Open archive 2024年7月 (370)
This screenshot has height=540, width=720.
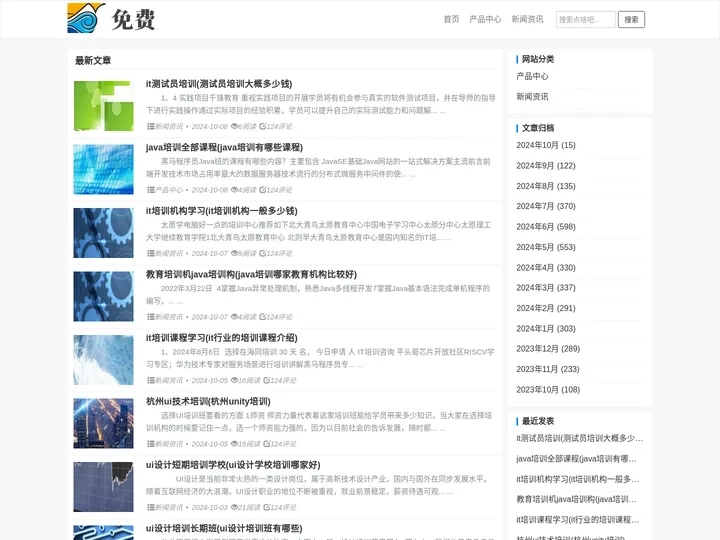[x=546, y=206]
